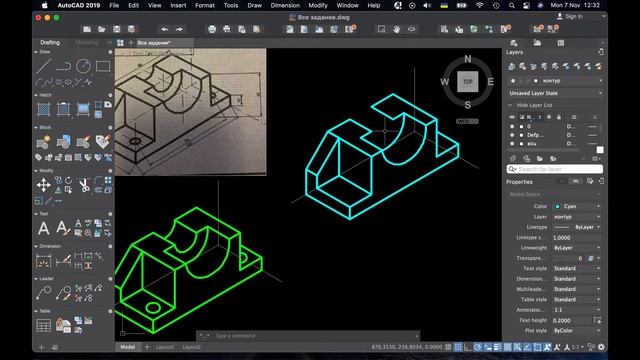Image resolution: width=640 pixels, height=360 pixels.
Task: Click the Save disk icon in toolbar
Action: tap(117, 29)
